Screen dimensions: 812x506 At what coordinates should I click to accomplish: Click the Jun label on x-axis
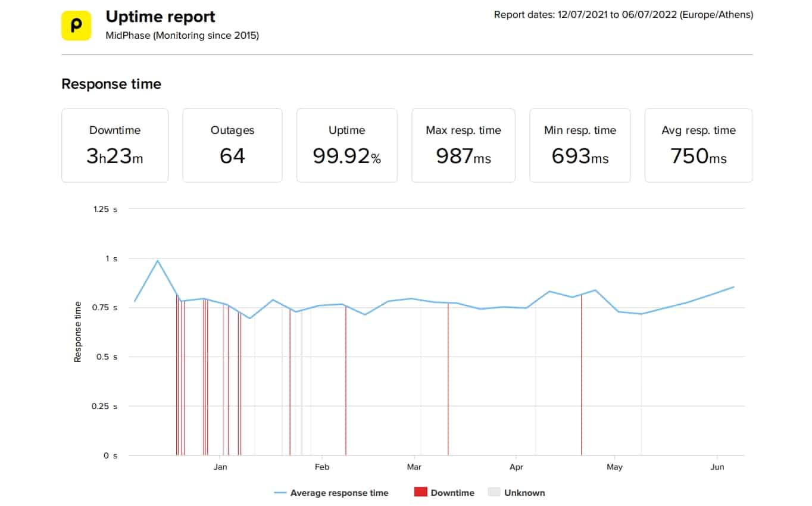coord(717,467)
